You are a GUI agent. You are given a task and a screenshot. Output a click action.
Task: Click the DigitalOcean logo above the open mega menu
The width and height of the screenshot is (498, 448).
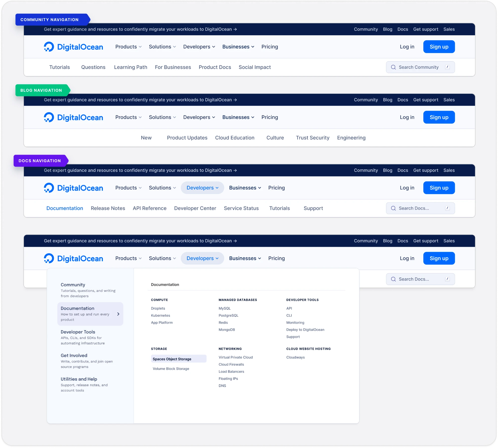click(73, 258)
